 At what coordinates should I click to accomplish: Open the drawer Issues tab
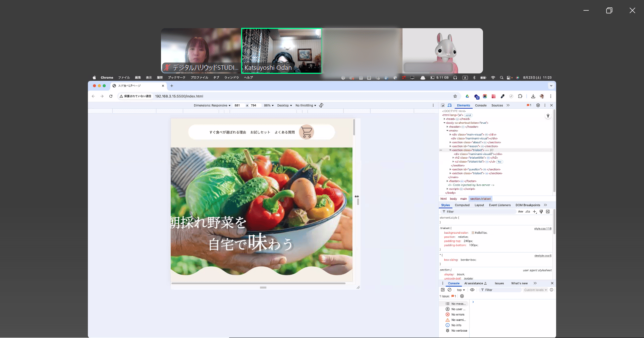[499, 283]
